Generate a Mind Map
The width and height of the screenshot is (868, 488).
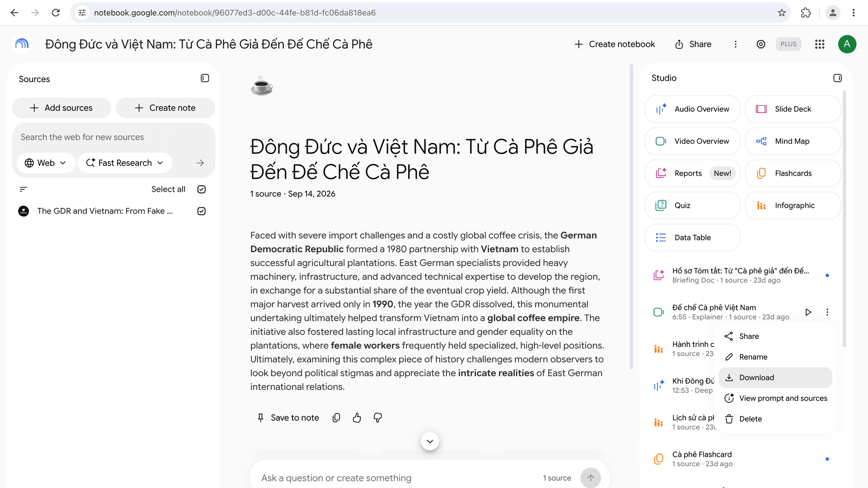click(x=793, y=141)
